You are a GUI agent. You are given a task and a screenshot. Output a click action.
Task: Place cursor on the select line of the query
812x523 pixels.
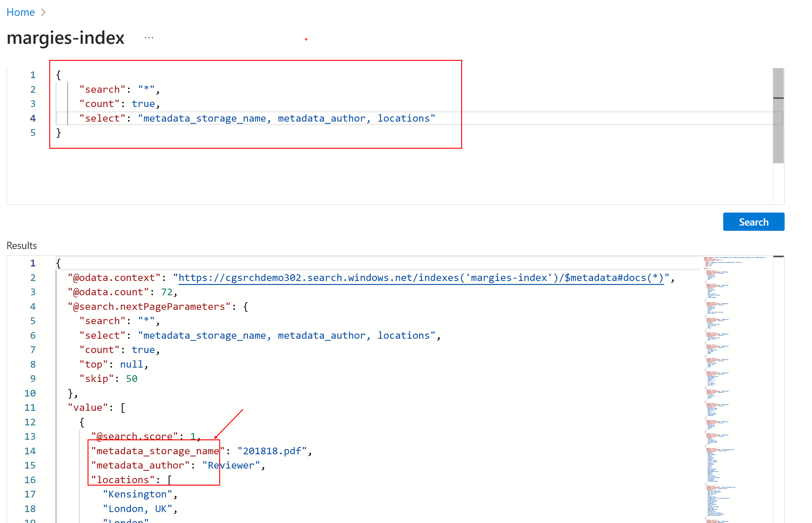click(x=238, y=118)
